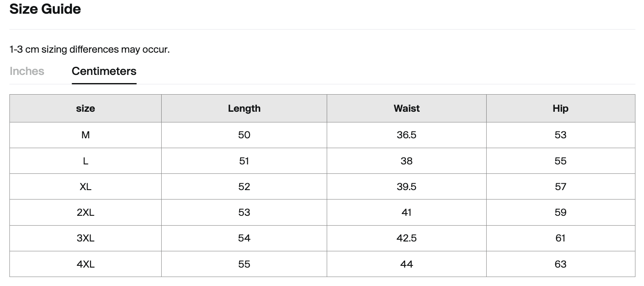644x286 pixels.
Task: Select the L size row label
Action: pyautogui.click(x=85, y=161)
